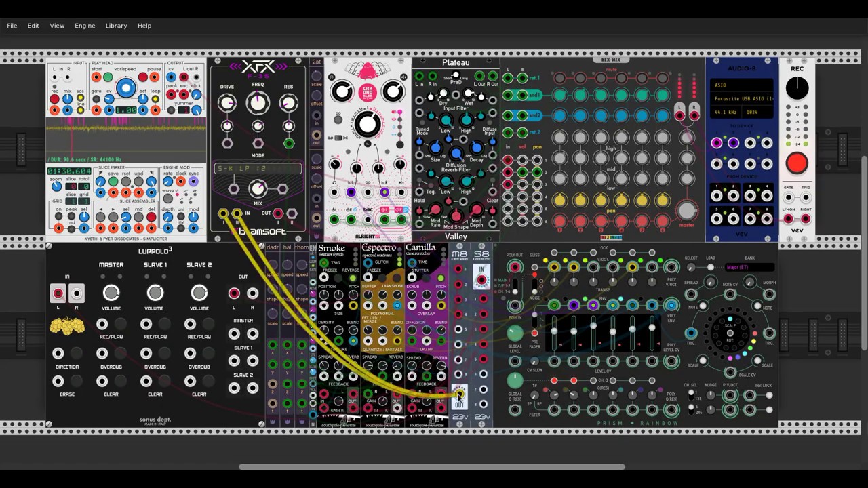The width and height of the screenshot is (868, 488).
Task: Open the View menu
Action: coord(57,26)
